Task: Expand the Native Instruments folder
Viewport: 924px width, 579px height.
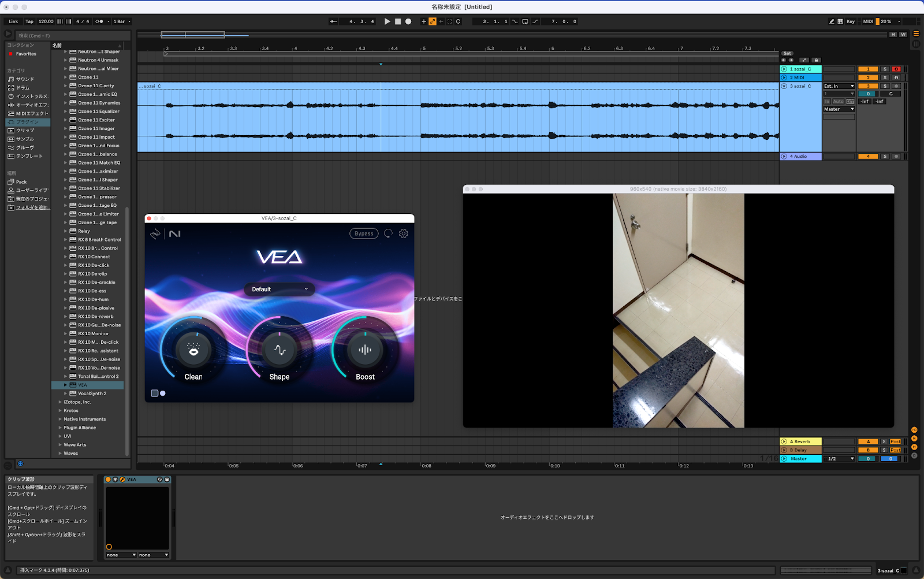Action: (x=60, y=419)
